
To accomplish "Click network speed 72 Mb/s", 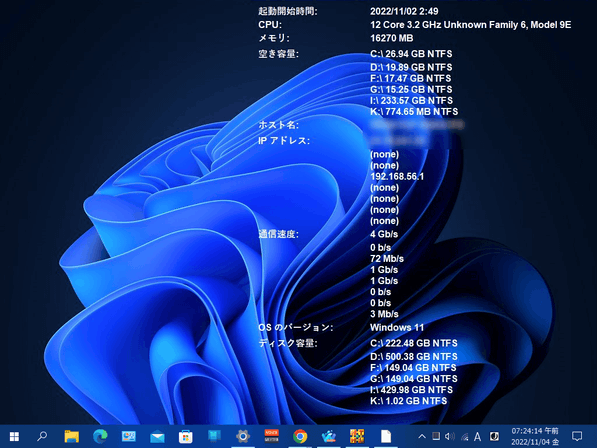I will 387,259.
